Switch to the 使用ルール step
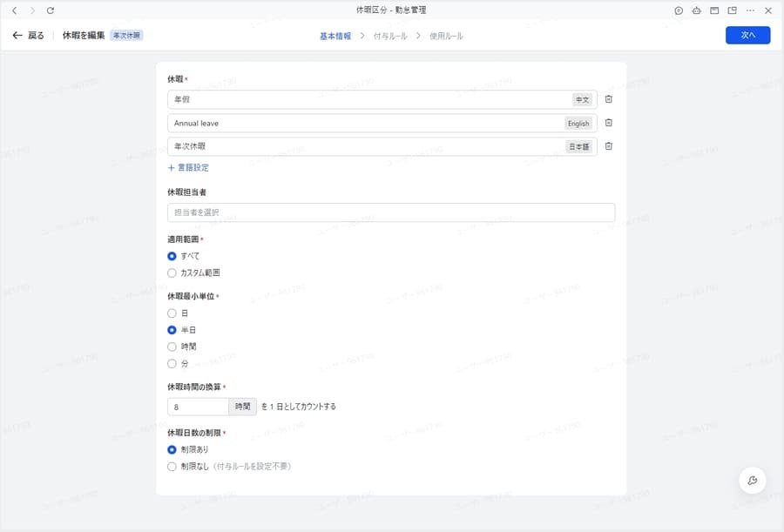This screenshot has height=532, width=784. click(x=447, y=37)
